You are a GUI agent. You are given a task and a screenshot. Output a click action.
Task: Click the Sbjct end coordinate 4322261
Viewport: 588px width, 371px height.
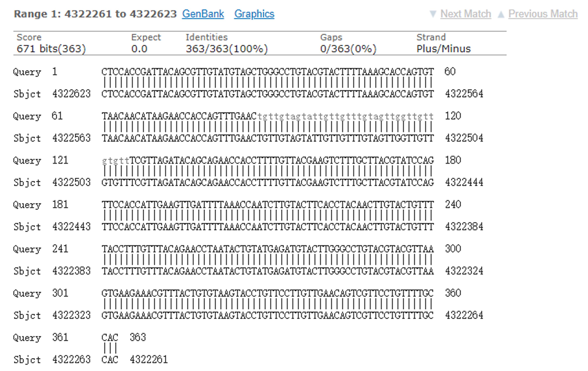pyautogui.click(x=149, y=360)
